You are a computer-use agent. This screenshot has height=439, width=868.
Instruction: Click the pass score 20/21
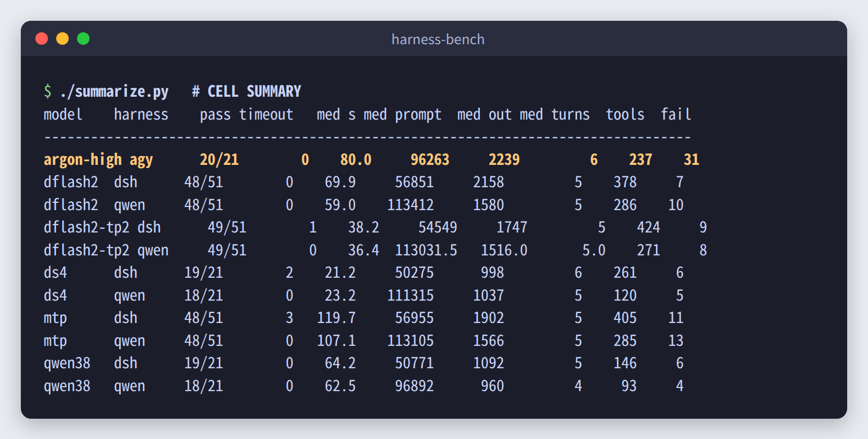pos(219,160)
